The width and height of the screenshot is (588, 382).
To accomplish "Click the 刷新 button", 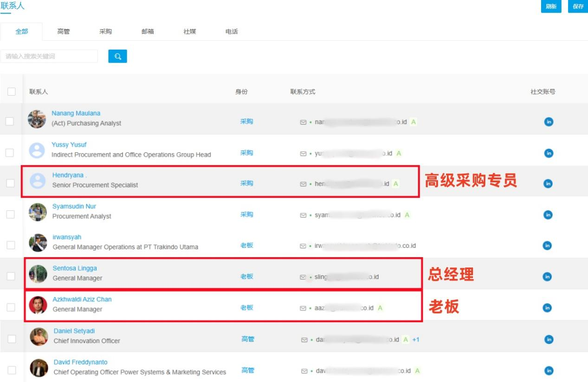I will pos(551,6).
